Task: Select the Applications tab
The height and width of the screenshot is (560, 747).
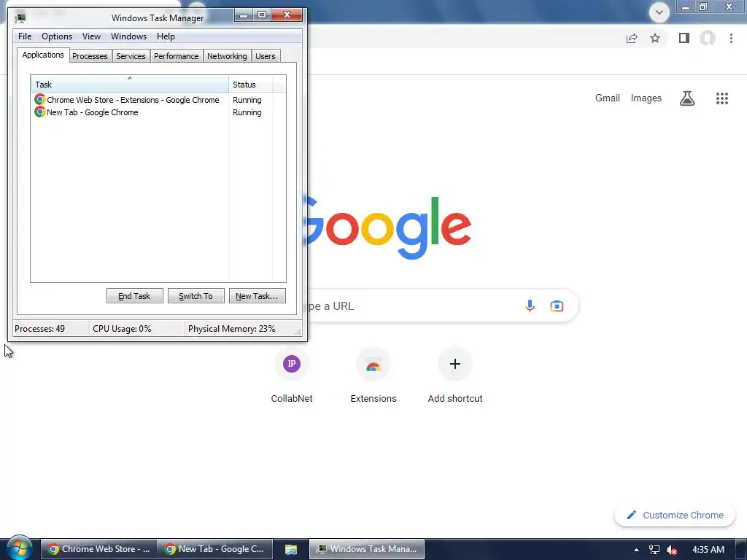Action: (43, 55)
